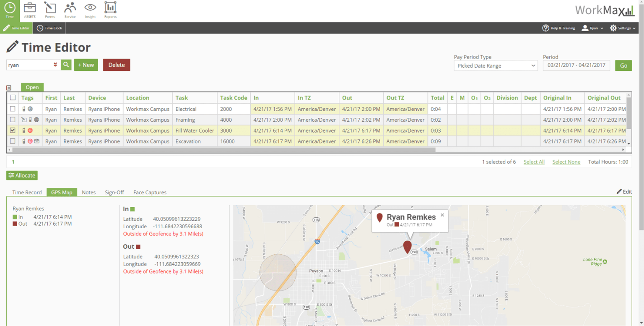Open the Settings dropdown
644x326 pixels.
tap(623, 28)
